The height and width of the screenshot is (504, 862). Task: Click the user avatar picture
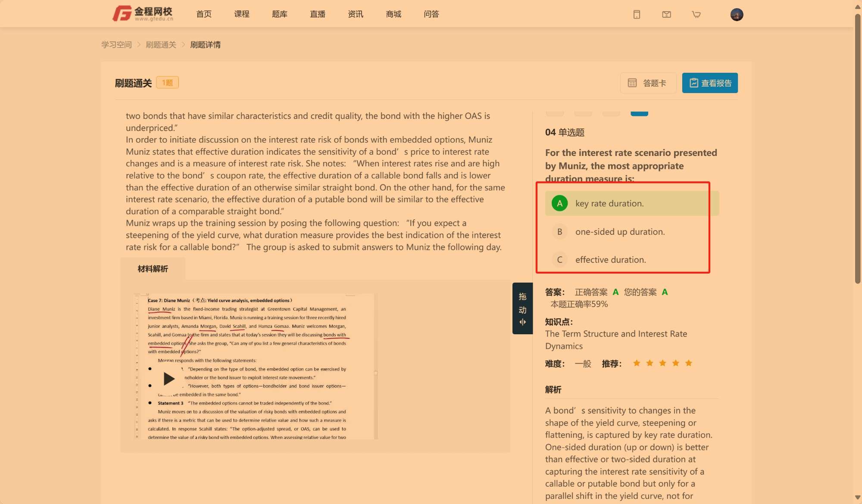[737, 15]
